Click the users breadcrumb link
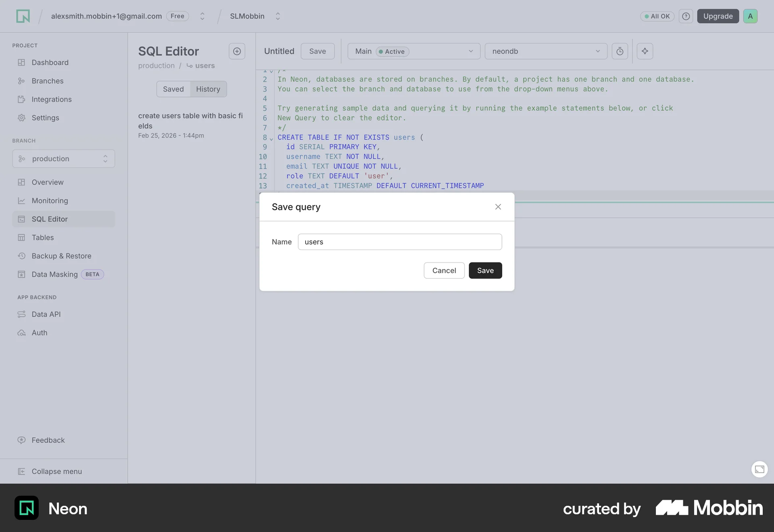 (x=205, y=66)
